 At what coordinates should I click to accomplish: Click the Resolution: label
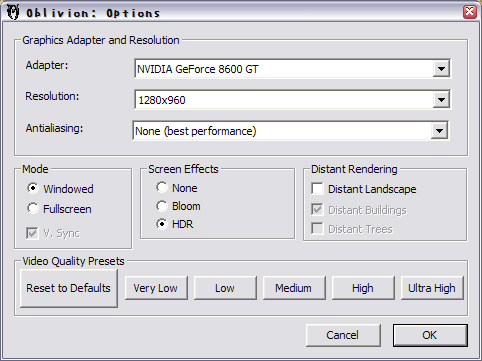[x=52, y=96]
